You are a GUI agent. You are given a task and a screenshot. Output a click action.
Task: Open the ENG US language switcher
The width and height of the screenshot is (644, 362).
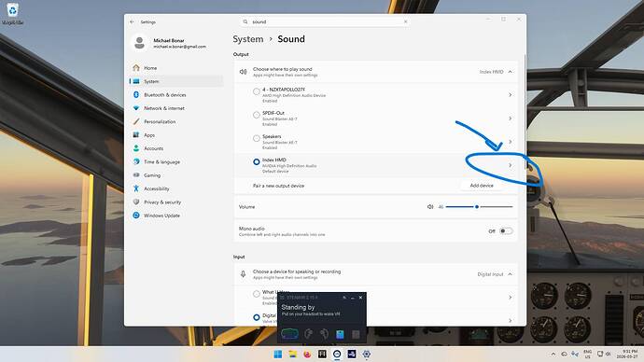(588, 355)
